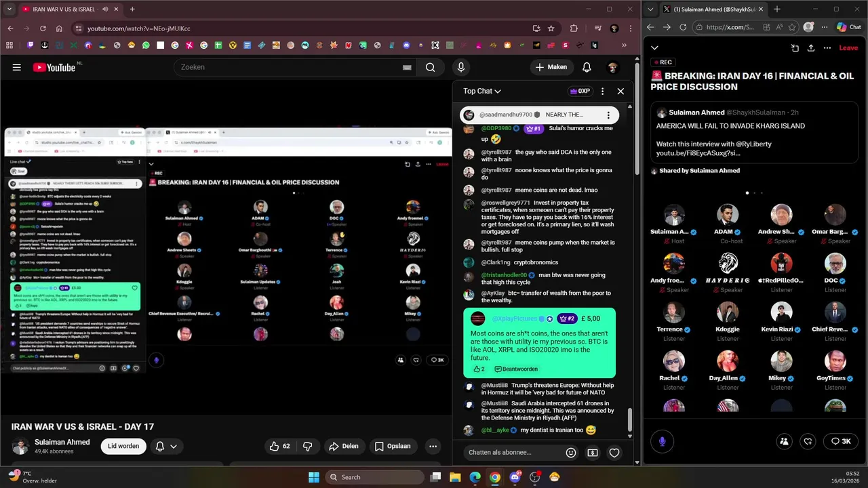Open the Chrome extensions puzzle icon
Viewport: 868px width, 488px height.
pos(574,28)
